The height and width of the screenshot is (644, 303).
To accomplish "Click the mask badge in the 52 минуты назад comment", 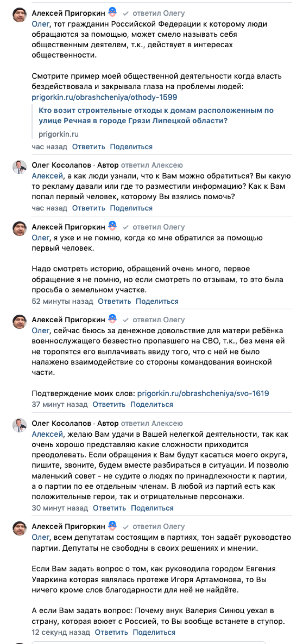I will pos(112,226).
